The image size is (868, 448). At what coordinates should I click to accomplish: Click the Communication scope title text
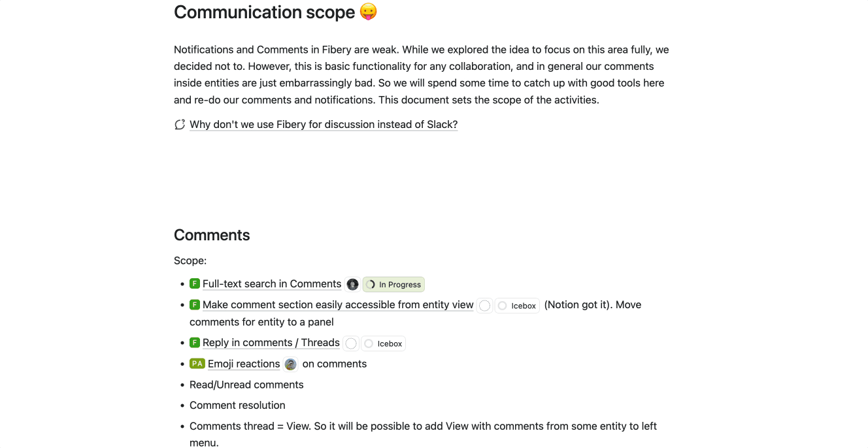click(264, 12)
